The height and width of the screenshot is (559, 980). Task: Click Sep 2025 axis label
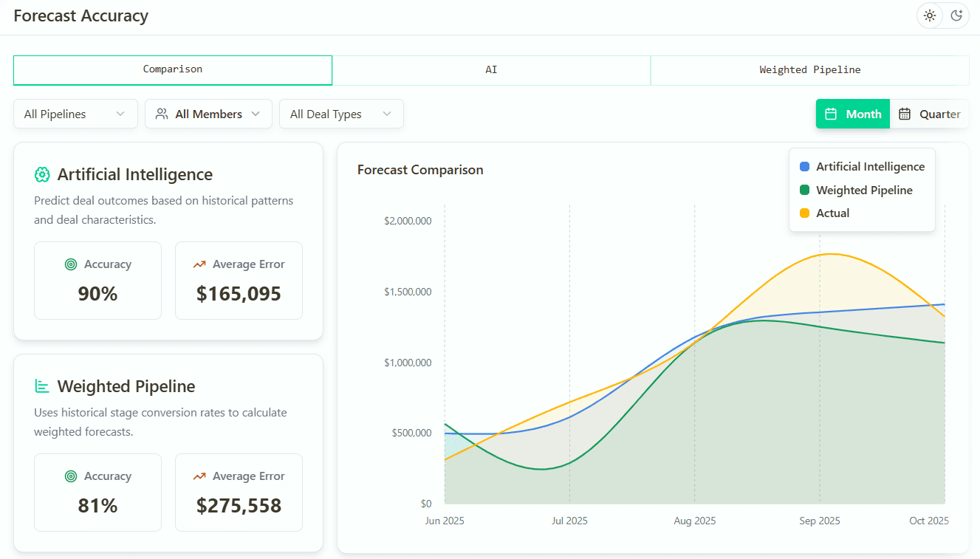(x=820, y=521)
